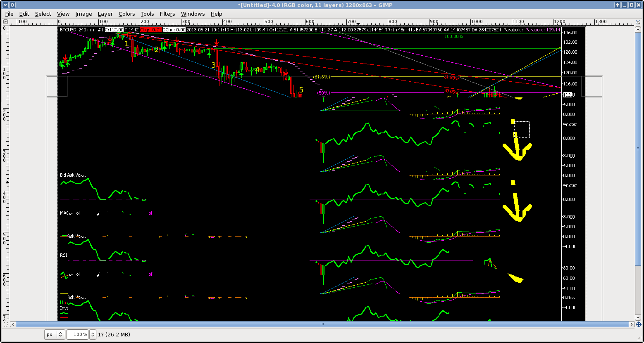
Task: Open the zoom level dropdown arrows
Action: point(93,334)
